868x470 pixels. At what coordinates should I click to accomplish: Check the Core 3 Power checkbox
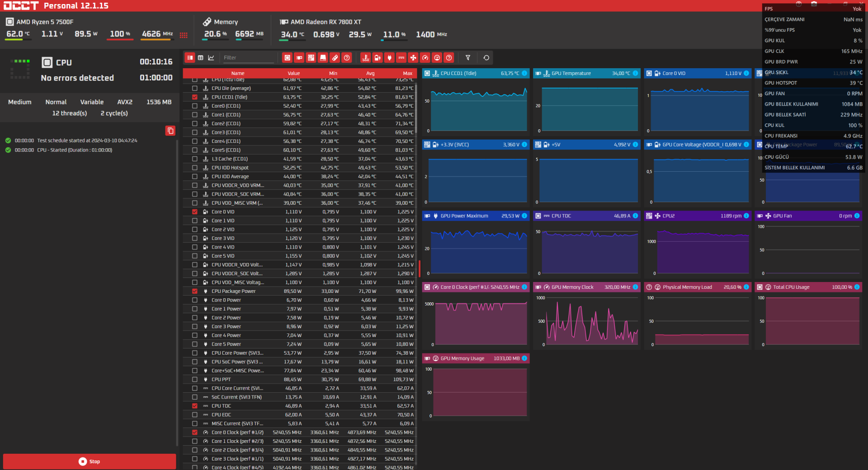pyautogui.click(x=195, y=327)
